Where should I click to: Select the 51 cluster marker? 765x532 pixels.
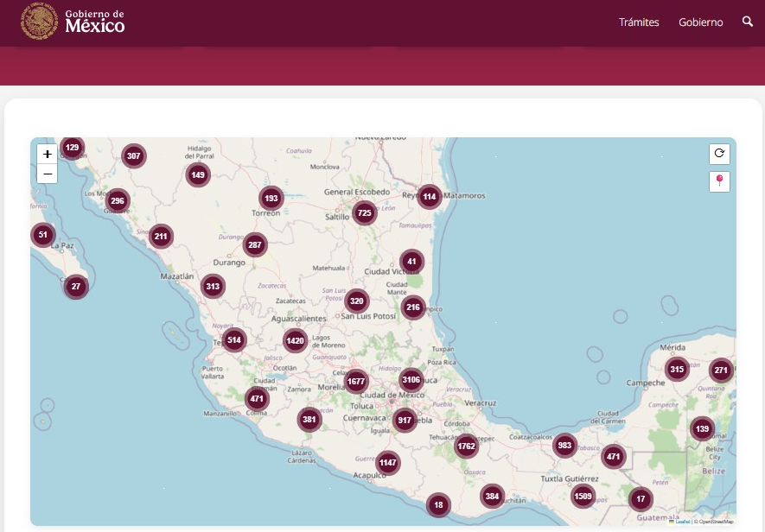(43, 235)
